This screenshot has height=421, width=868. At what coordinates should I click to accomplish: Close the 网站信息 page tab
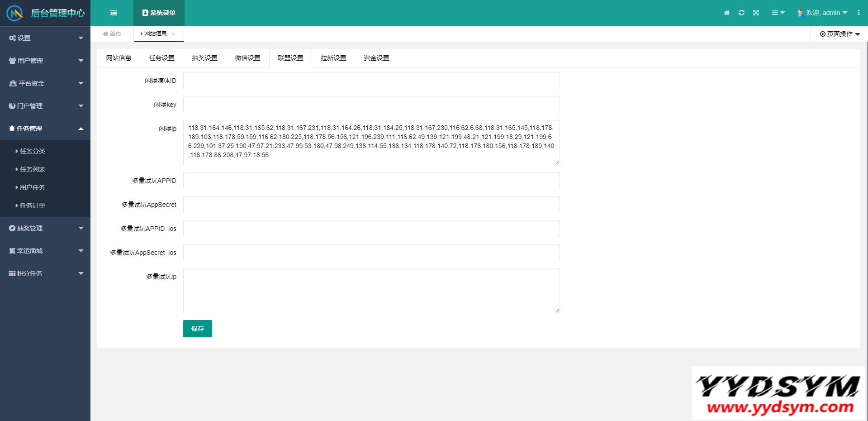(x=174, y=34)
